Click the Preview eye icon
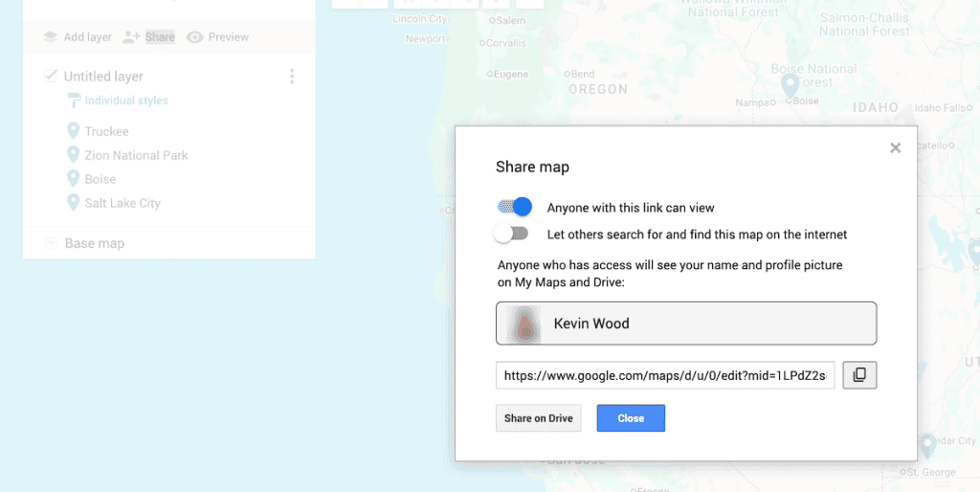Image resolution: width=980 pixels, height=492 pixels. pyautogui.click(x=195, y=37)
